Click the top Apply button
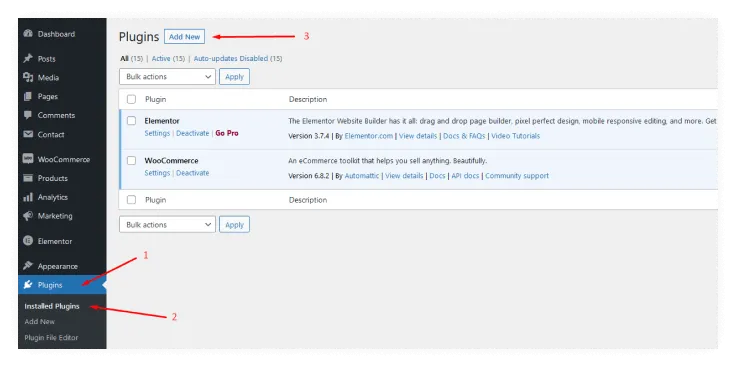This screenshot has height=367, width=736. (234, 76)
